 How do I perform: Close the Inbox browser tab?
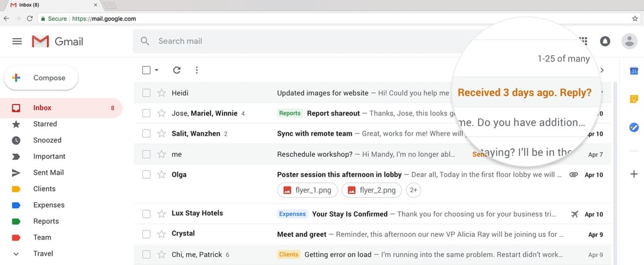click(96, 5)
